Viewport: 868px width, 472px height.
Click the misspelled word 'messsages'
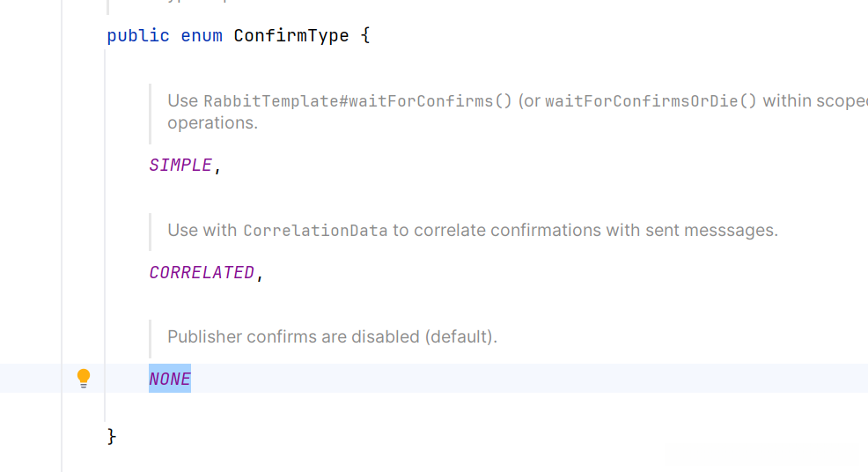734,231
